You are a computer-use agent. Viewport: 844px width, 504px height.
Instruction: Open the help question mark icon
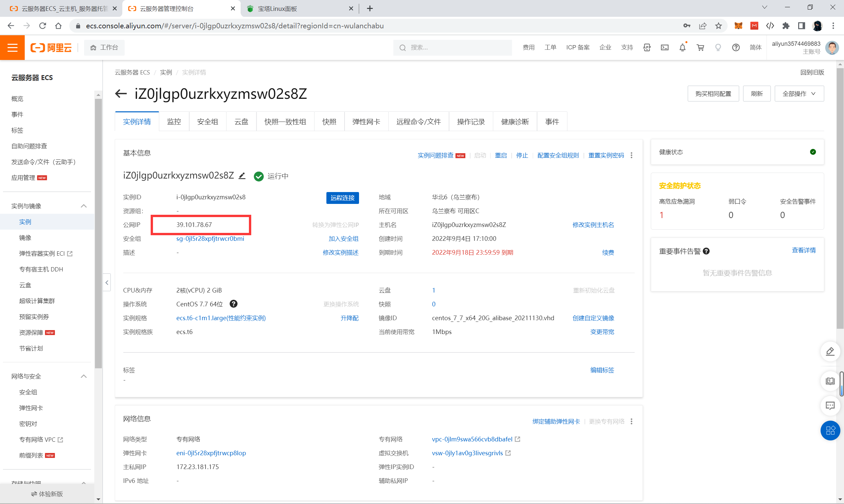coord(736,47)
